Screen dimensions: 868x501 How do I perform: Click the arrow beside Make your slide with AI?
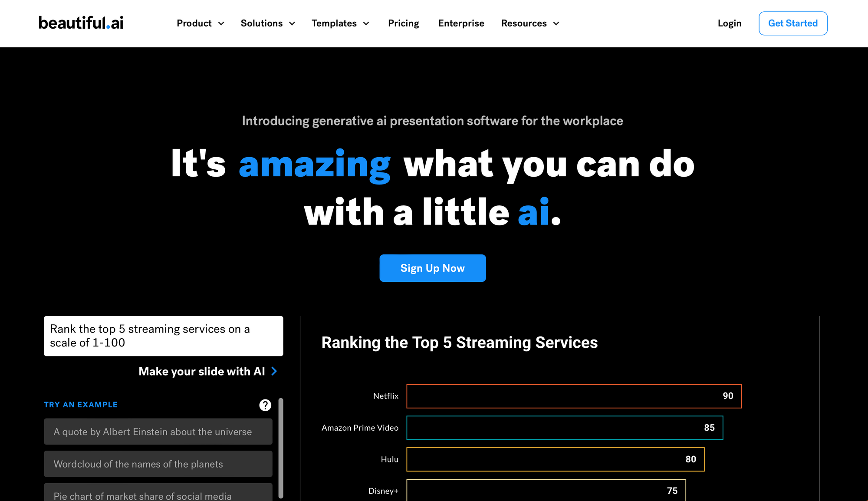pyautogui.click(x=274, y=372)
